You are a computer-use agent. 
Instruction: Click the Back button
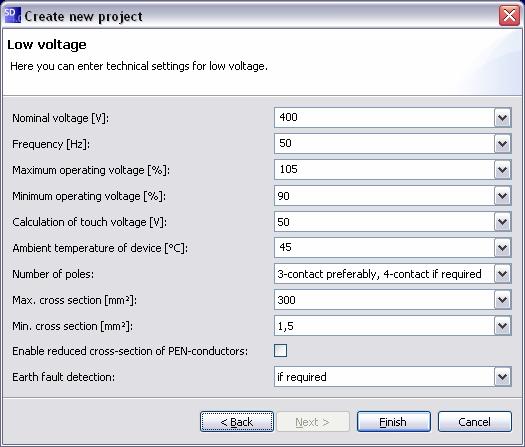pos(237,422)
